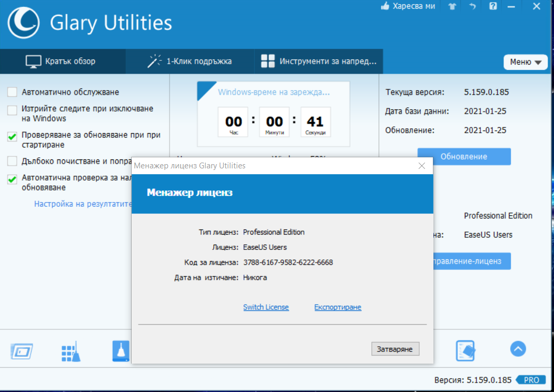Expand the Меню dropdown
554x392 pixels.
(x=526, y=62)
